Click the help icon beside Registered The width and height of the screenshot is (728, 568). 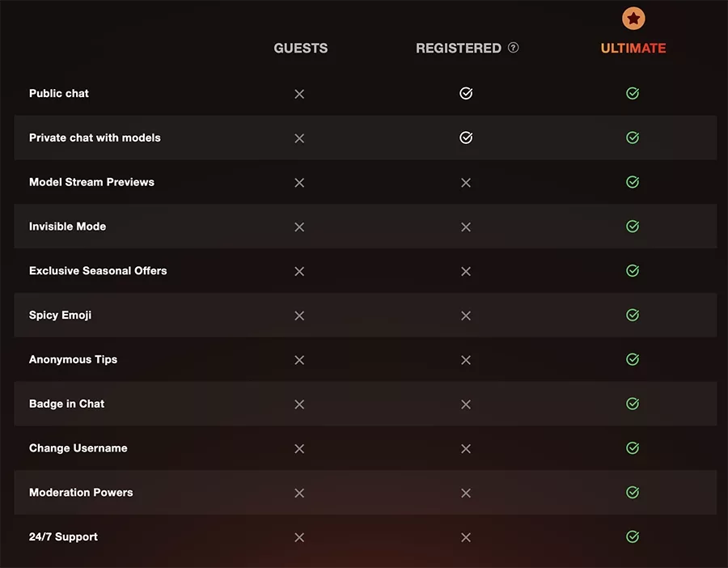click(x=514, y=48)
